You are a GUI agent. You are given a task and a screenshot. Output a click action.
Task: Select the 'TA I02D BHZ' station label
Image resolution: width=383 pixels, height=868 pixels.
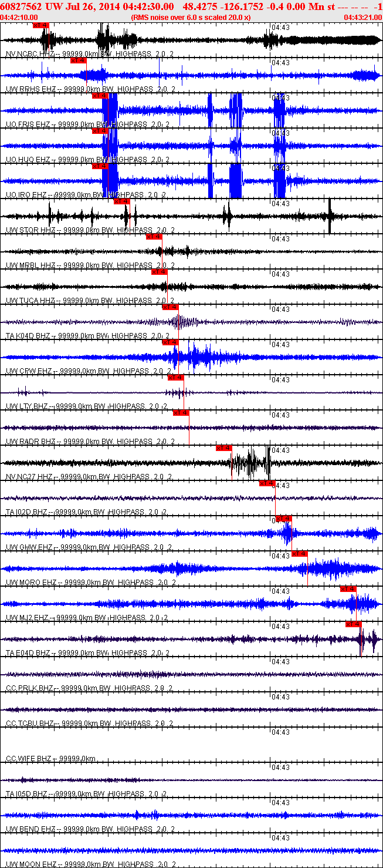(28, 512)
